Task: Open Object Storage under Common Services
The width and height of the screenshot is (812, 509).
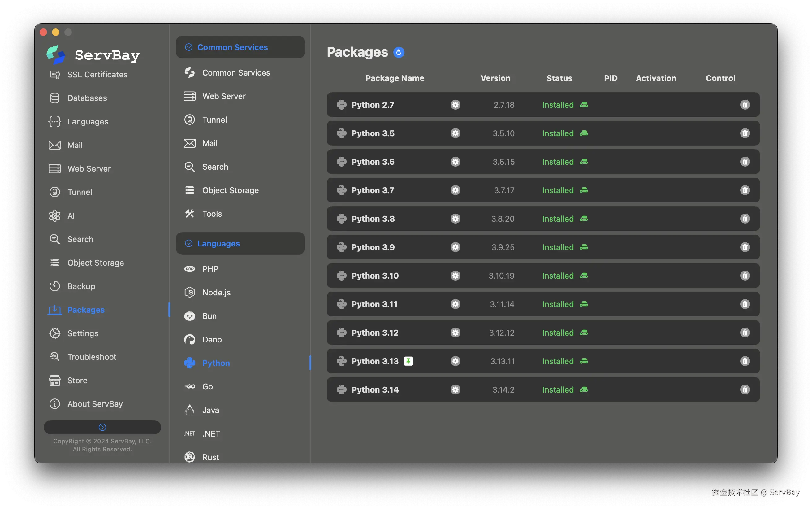Action: pyautogui.click(x=231, y=190)
